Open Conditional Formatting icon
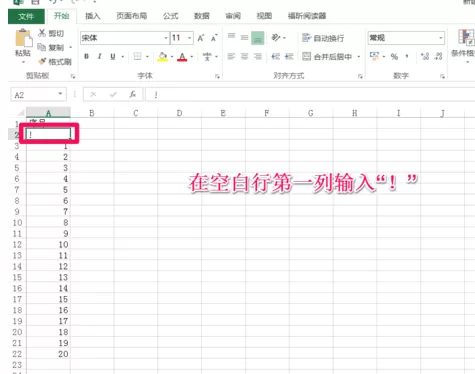Screen dimensions: 475x374 point(466,37)
